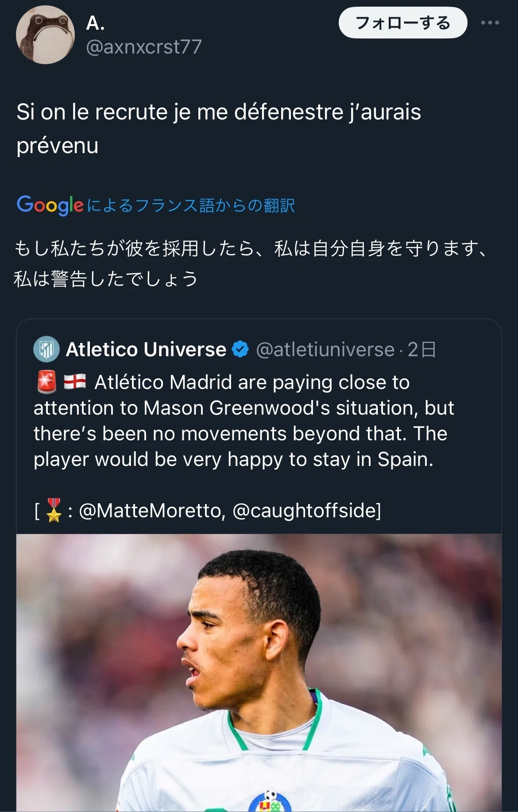Image resolution: width=518 pixels, height=812 pixels.
Task: Open the quoted tweet's player photo
Action: 259,673
